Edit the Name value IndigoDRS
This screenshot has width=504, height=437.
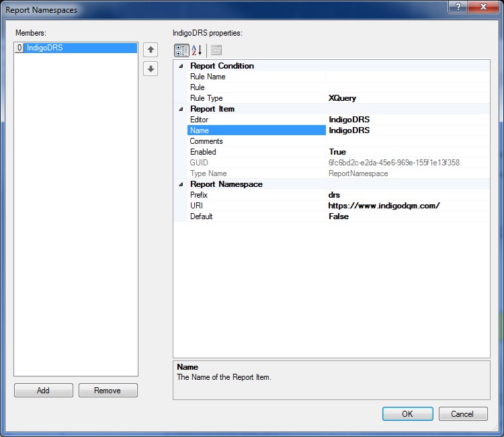[x=407, y=130]
